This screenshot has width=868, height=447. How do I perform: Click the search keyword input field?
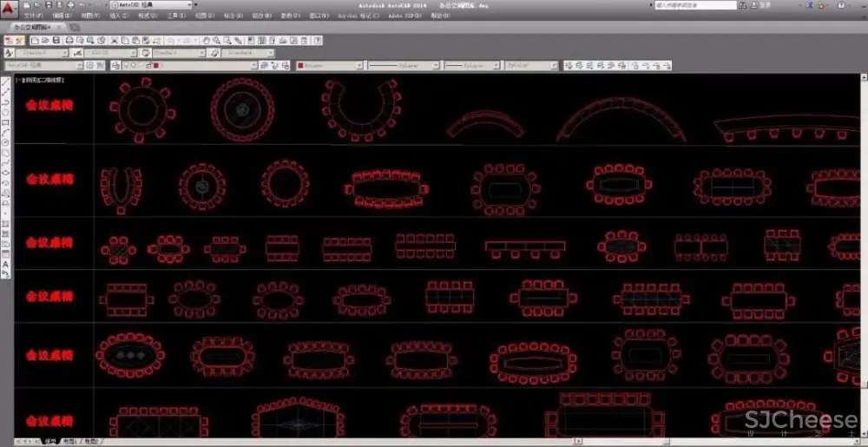click(694, 5)
